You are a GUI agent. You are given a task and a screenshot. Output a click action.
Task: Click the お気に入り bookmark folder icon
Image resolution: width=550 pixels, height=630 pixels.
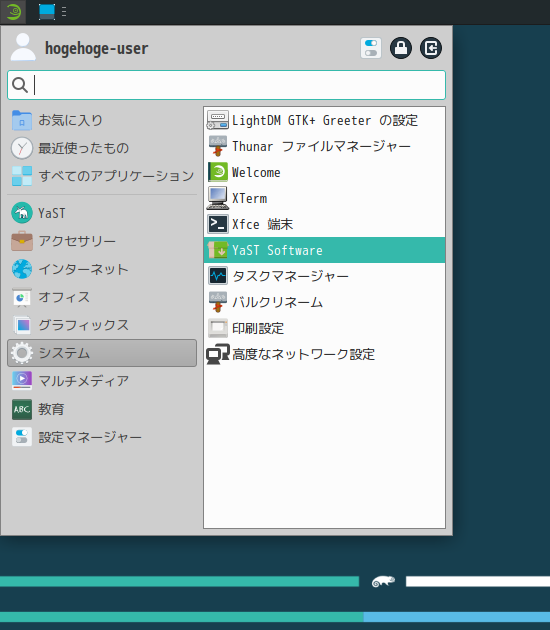coord(22,120)
